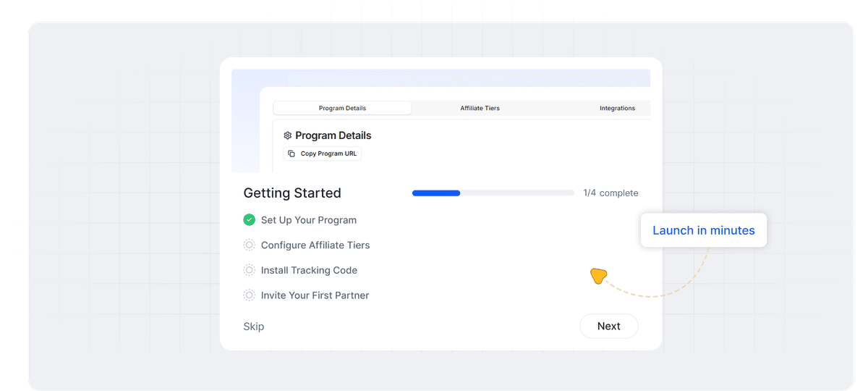This screenshot has height=391, width=868.
Task: Click the 1/4 complete progress label
Action: point(610,193)
